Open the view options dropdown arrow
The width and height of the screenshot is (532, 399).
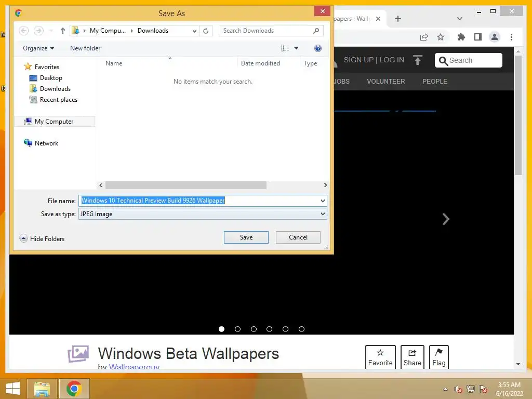pyautogui.click(x=296, y=48)
